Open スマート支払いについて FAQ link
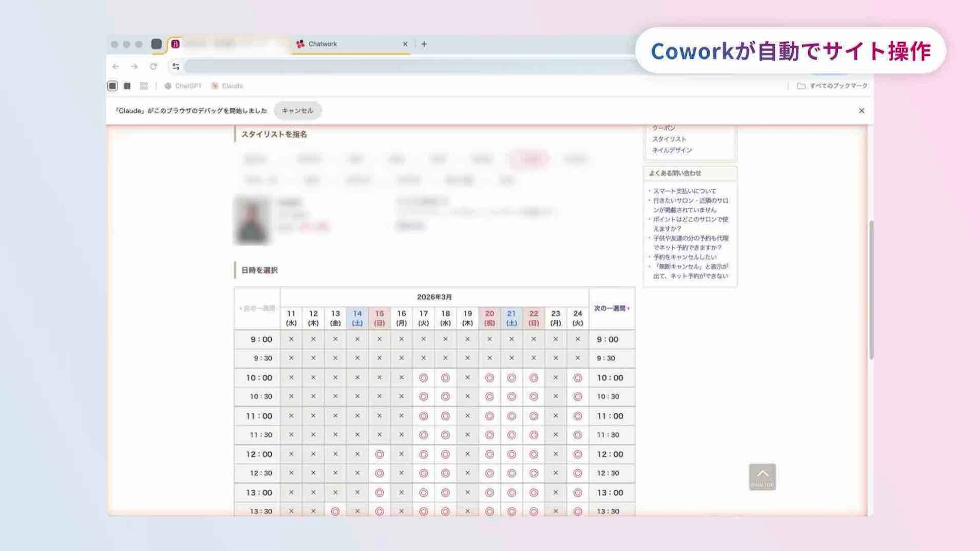This screenshot has height=551, width=980. click(684, 191)
